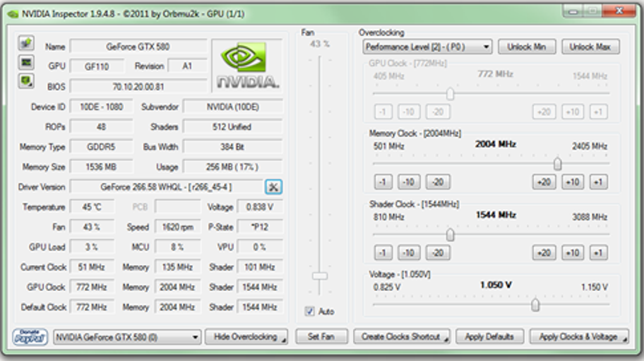Open the Performance Level [2] - (P0) dropdown
Viewport: 644px width, 361px height.
pyautogui.click(x=427, y=47)
